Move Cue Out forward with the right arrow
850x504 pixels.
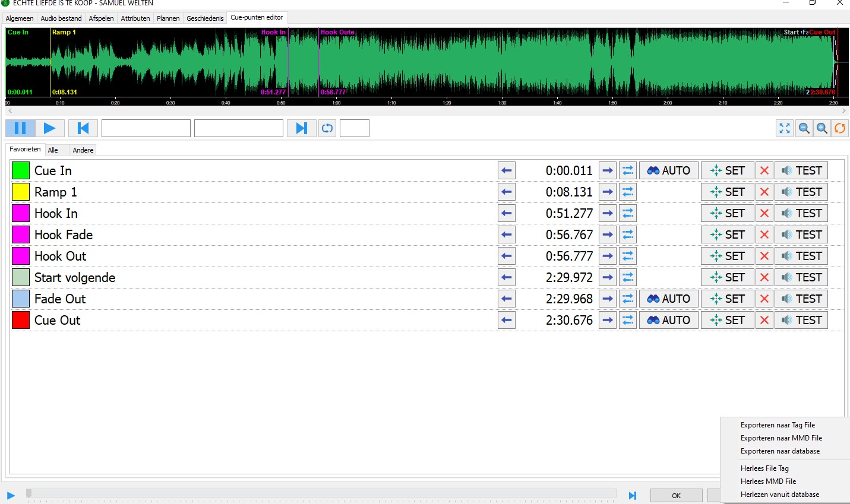tap(608, 321)
